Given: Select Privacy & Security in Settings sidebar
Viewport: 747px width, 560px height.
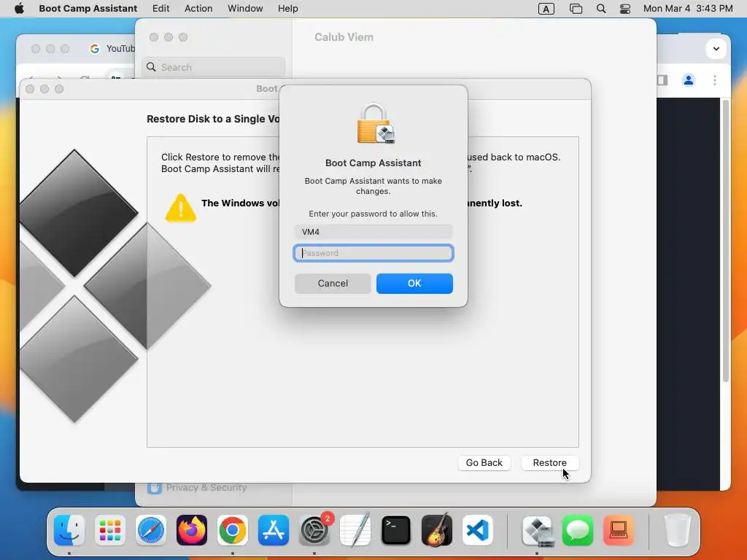Looking at the screenshot, I should (x=197, y=488).
